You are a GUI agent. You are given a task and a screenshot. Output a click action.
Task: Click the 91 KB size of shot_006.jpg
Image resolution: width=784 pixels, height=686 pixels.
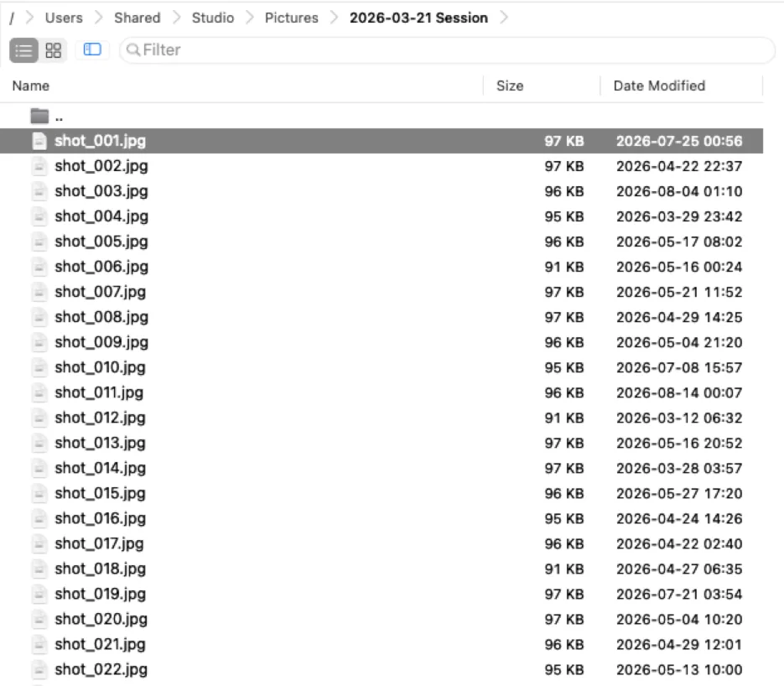[x=564, y=267]
